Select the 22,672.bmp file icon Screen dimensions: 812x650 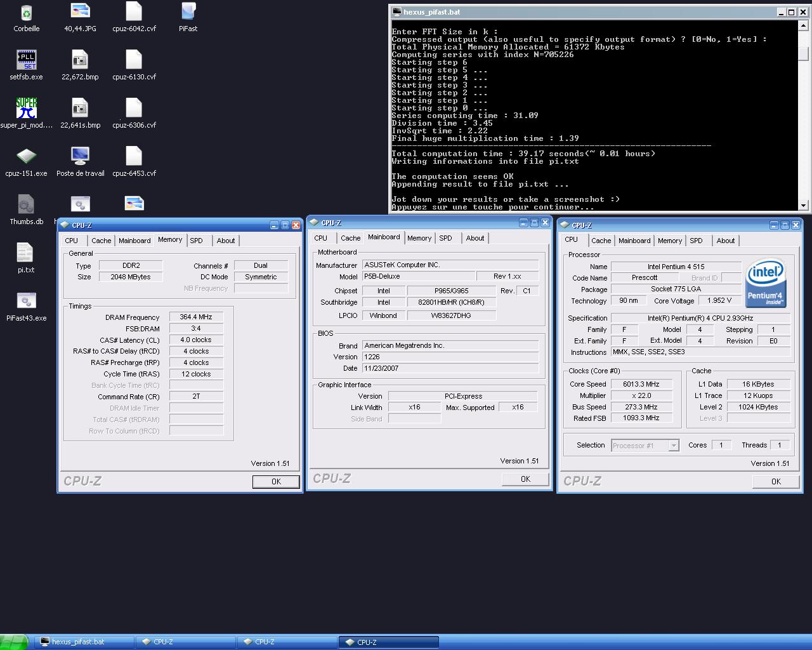tap(80, 60)
